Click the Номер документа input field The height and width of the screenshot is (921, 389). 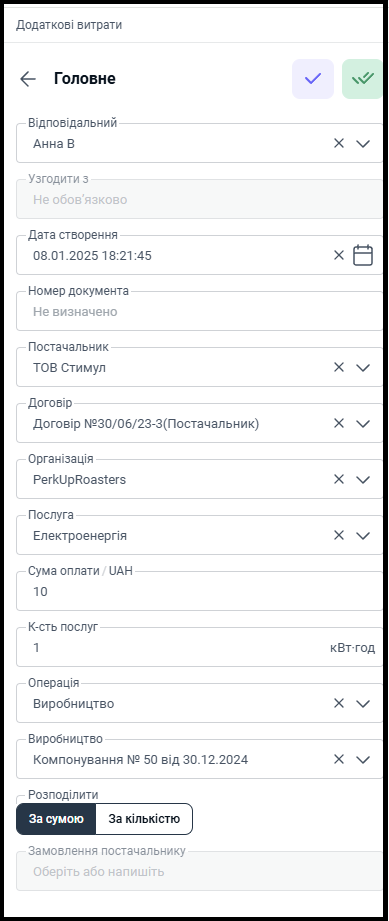tap(199, 311)
